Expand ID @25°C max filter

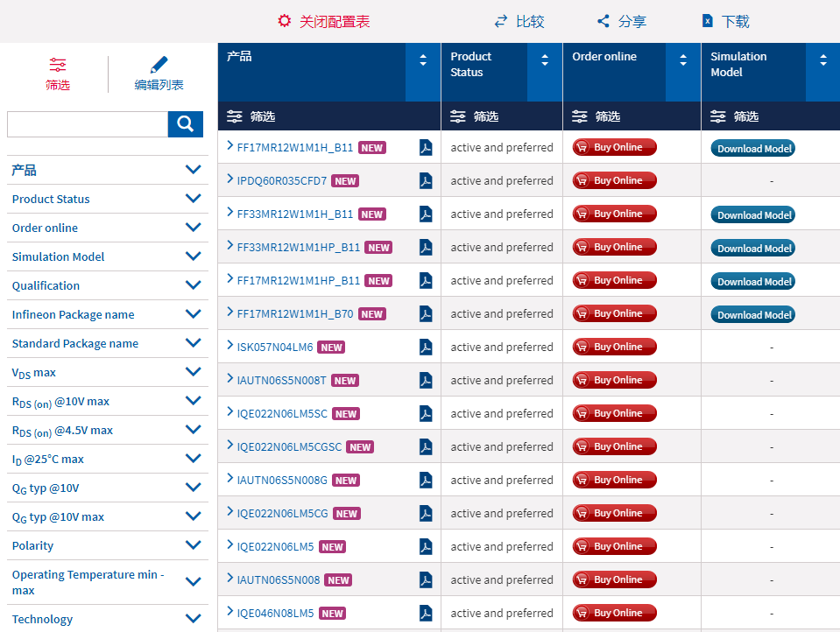coord(193,459)
